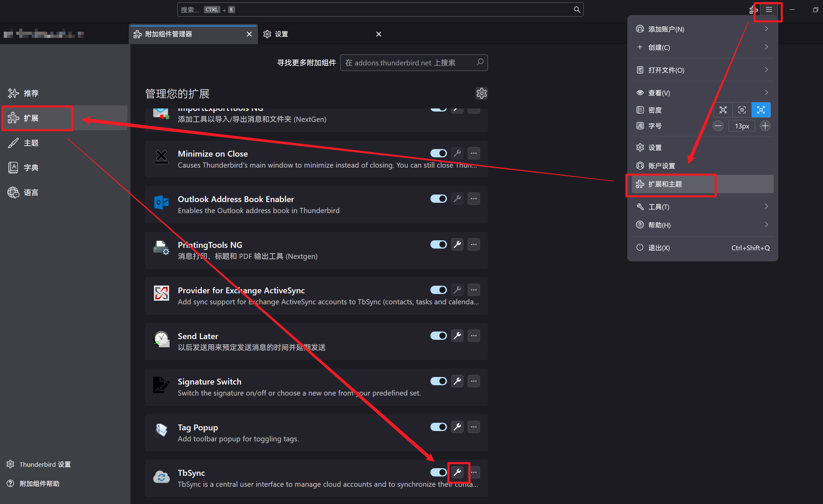Open more options for Send Later
823x504 pixels.
(x=474, y=336)
